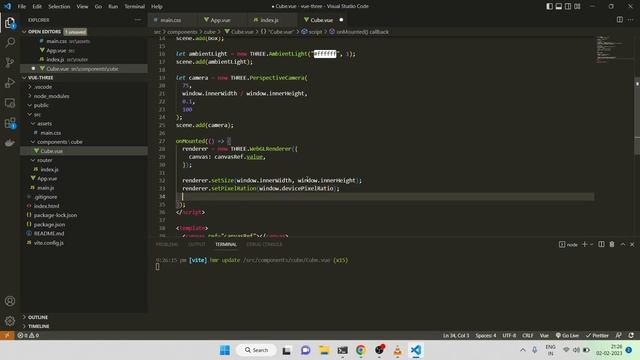
Task: Open the Accounts menu icon
Action: tap(10, 301)
